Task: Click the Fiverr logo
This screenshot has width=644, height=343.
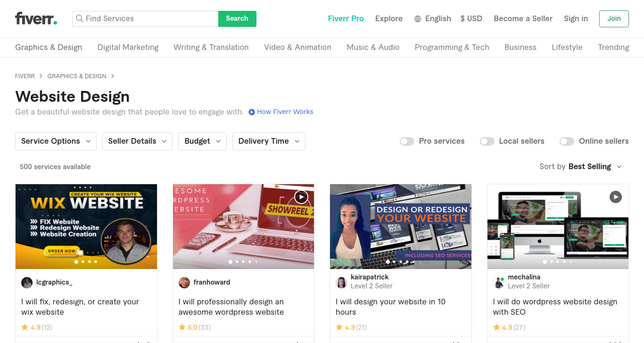Action: pyautogui.click(x=36, y=18)
